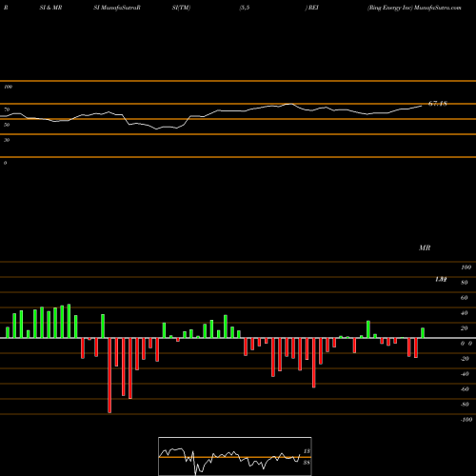Viewport: 476px width, 476px height.
Task: Click the 60 label on momentum axis
Action: 464,298
